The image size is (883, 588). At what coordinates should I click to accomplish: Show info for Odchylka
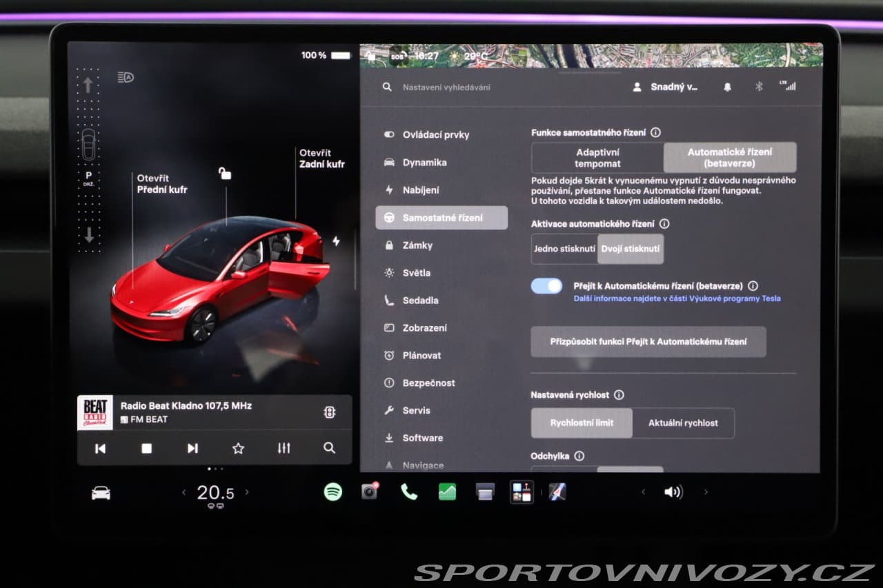point(579,456)
